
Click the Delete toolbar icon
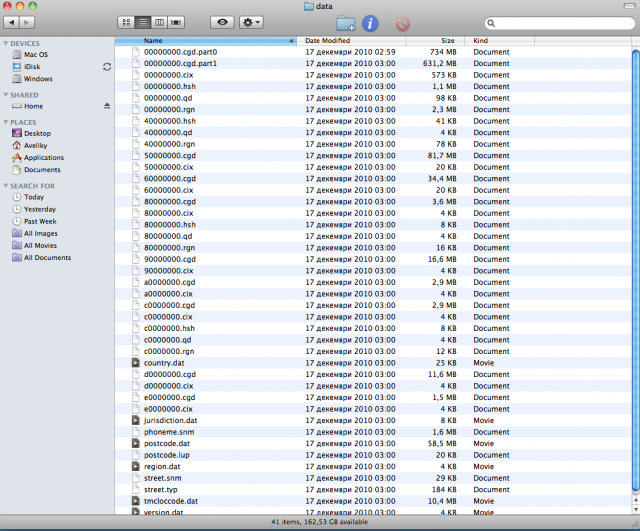pos(402,22)
